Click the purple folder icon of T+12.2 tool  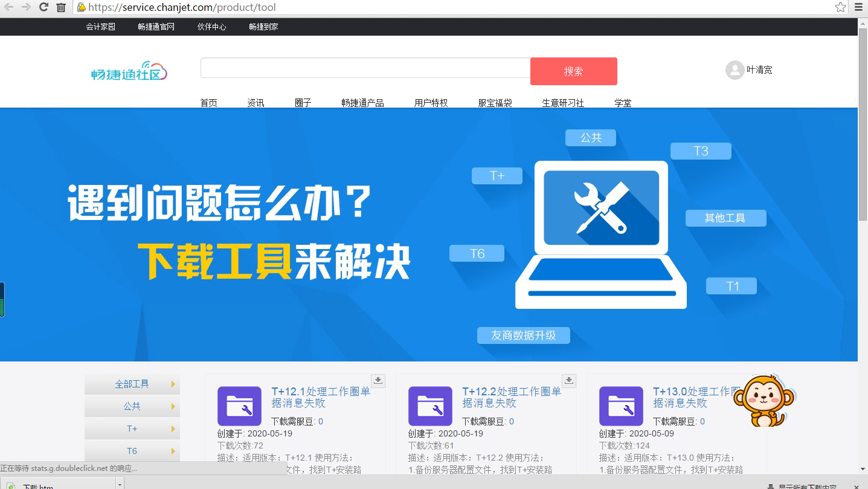pyautogui.click(x=430, y=406)
